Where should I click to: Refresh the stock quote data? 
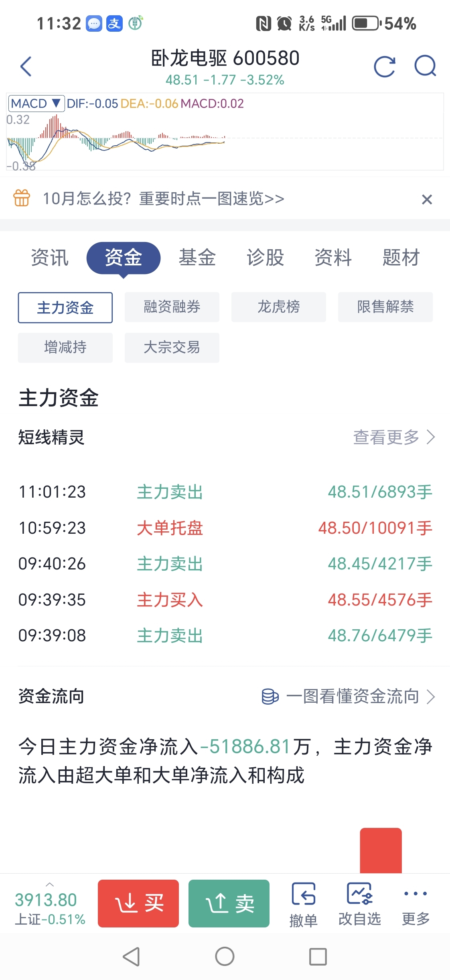coord(384,66)
